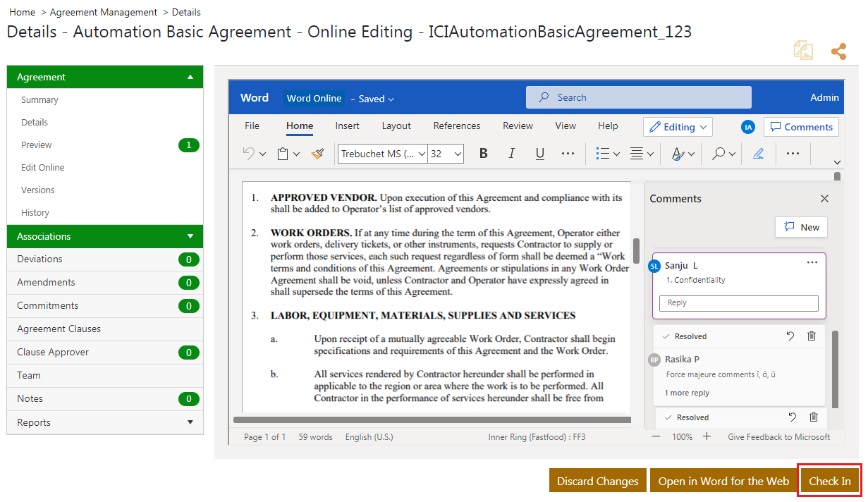
Task: Click the Format Painter brush icon
Action: point(317,154)
